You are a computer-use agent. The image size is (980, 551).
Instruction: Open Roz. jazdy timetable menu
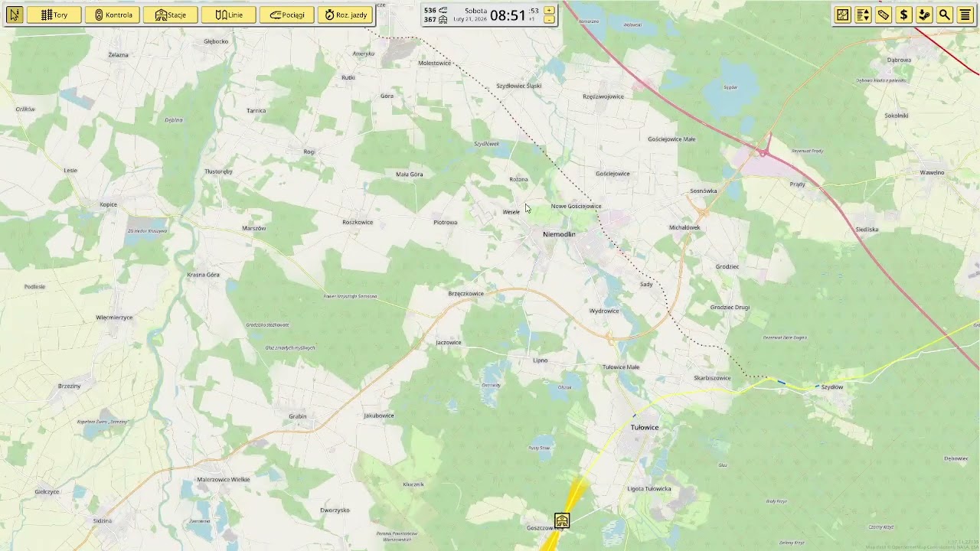345,15
